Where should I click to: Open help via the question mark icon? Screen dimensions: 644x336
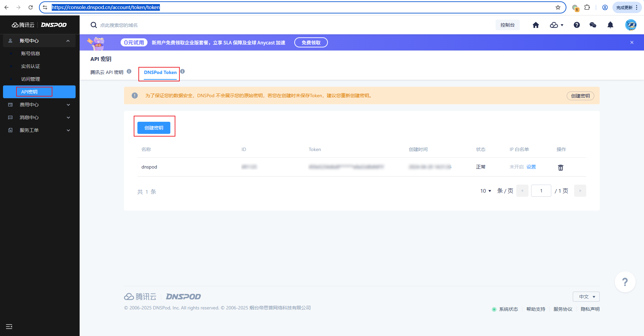(577, 25)
